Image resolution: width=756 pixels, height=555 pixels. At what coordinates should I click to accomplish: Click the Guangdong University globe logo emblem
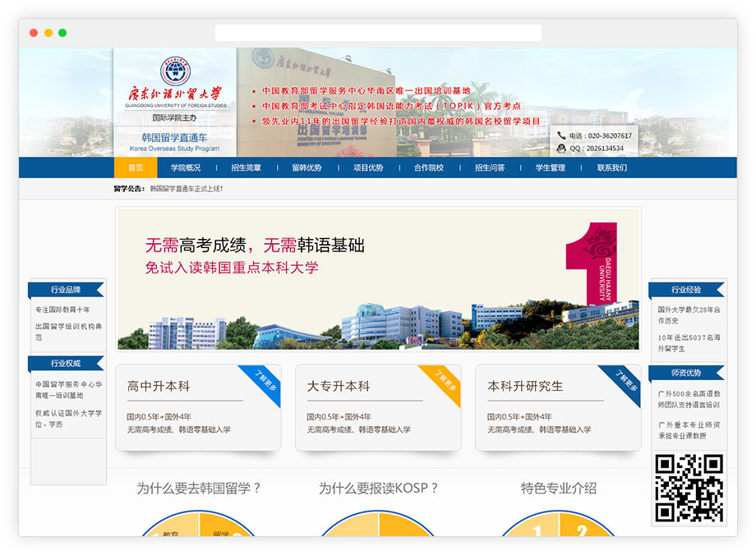tap(175, 71)
